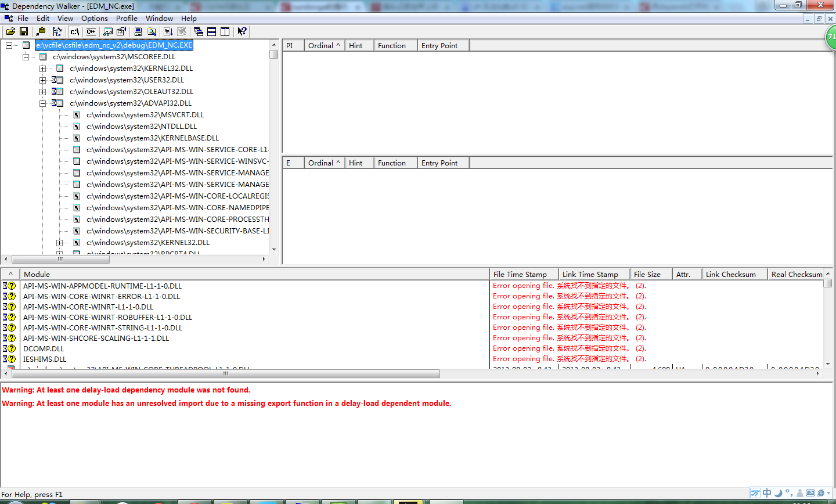Open the Profile menu
Viewport: 836px width, 504px height.
(x=127, y=19)
